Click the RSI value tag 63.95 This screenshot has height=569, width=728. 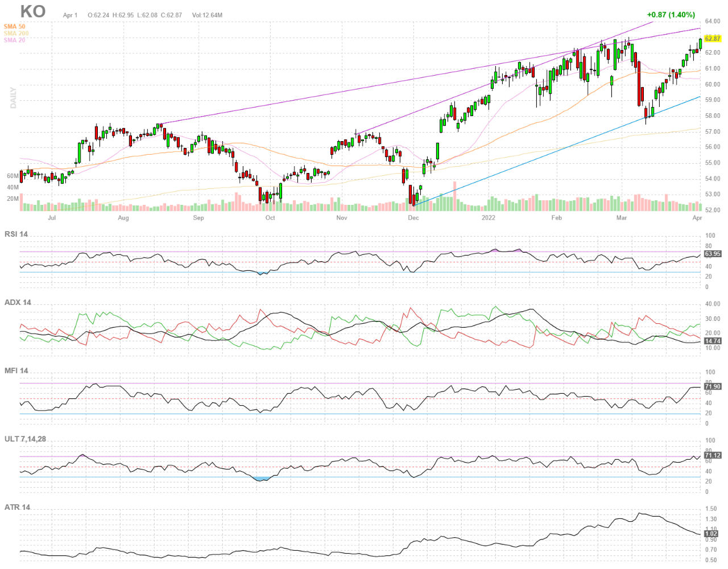point(713,254)
